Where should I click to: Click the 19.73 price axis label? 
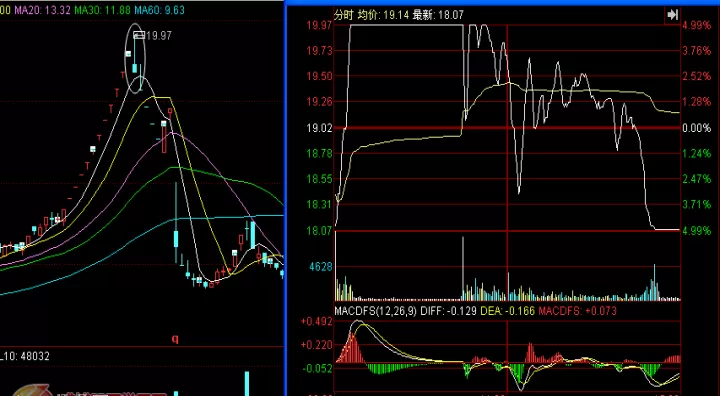coord(319,51)
